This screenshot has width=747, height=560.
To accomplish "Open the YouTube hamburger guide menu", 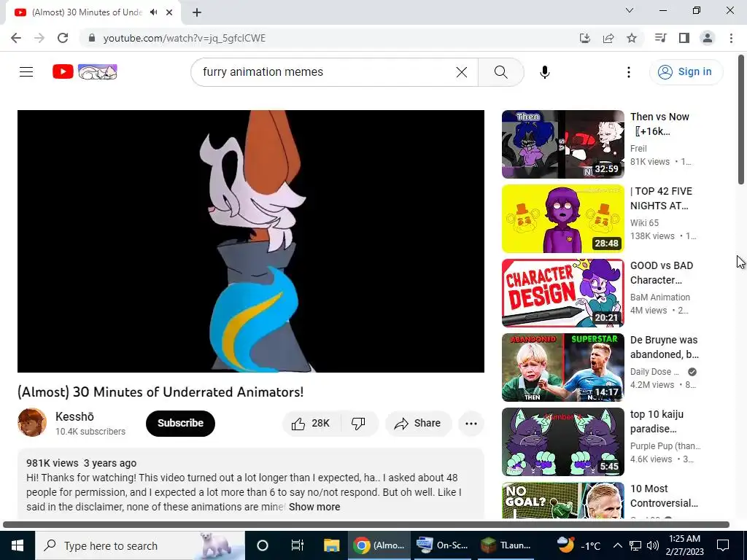I will coord(26,72).
